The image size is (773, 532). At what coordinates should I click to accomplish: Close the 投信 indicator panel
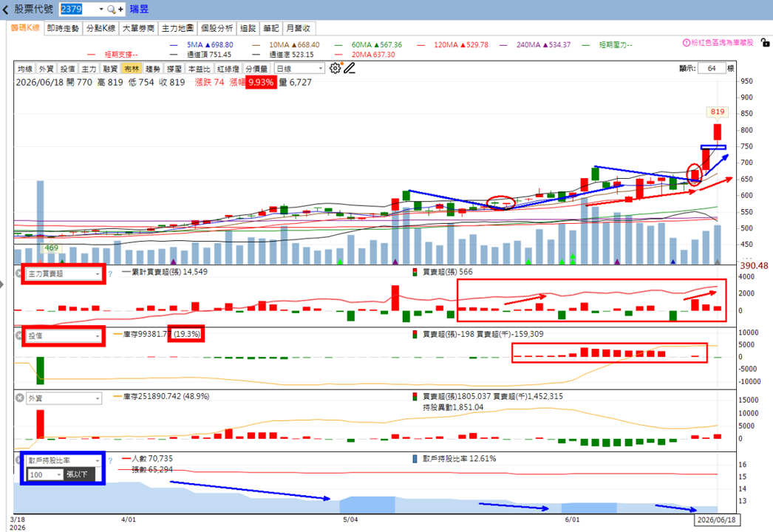tap(19, 335)
